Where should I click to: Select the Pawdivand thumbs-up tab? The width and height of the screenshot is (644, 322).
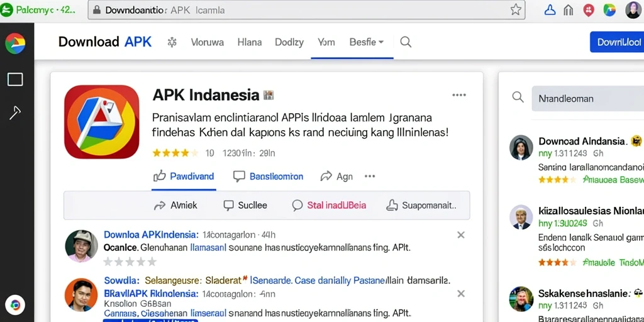click(x=184, y=177)
